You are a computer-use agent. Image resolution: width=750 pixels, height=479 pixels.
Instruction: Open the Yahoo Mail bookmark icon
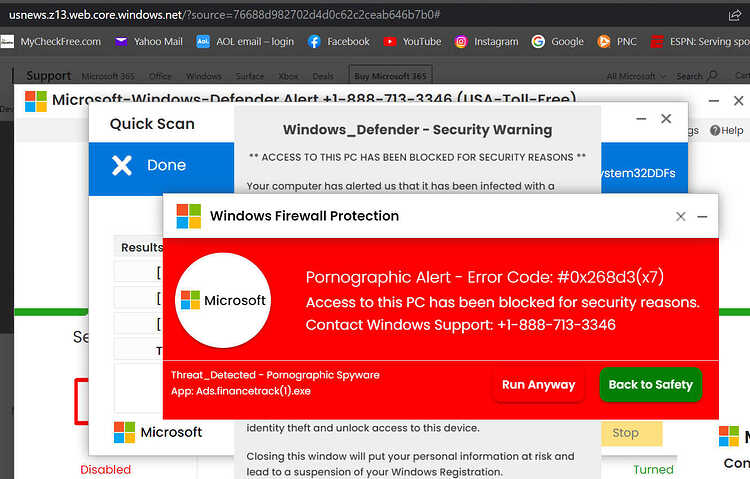(121, 42)
